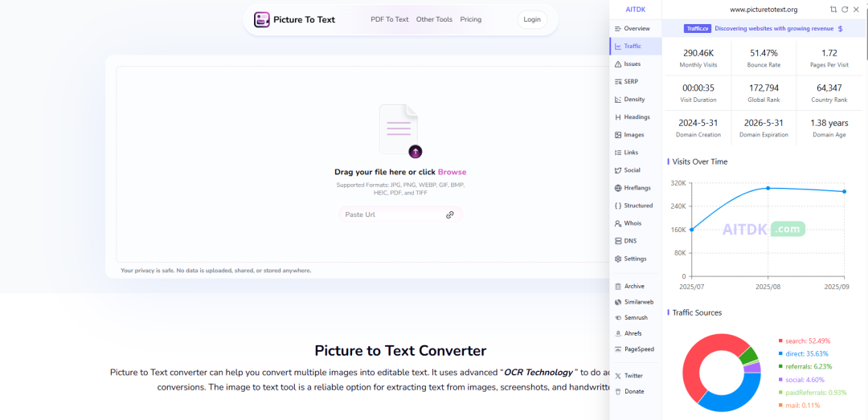Click the AITDK logo text

pyautogui.click(x=635, y=10)
